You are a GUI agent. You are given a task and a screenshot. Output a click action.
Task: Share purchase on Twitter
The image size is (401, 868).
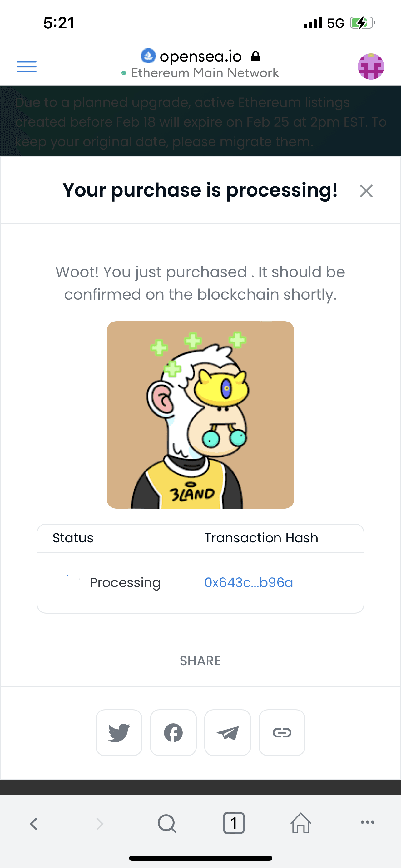(x=119, y=732)
